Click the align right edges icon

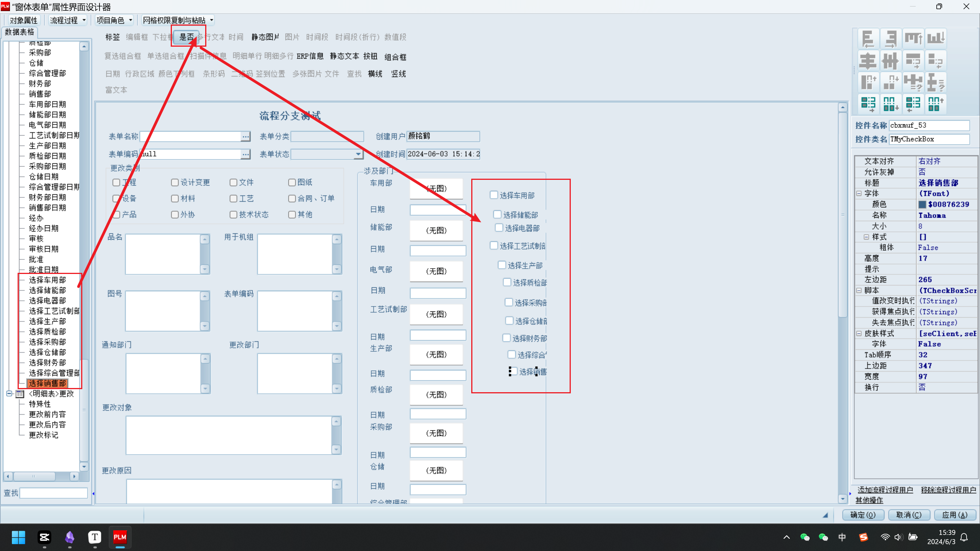click(x=891, y=38)
